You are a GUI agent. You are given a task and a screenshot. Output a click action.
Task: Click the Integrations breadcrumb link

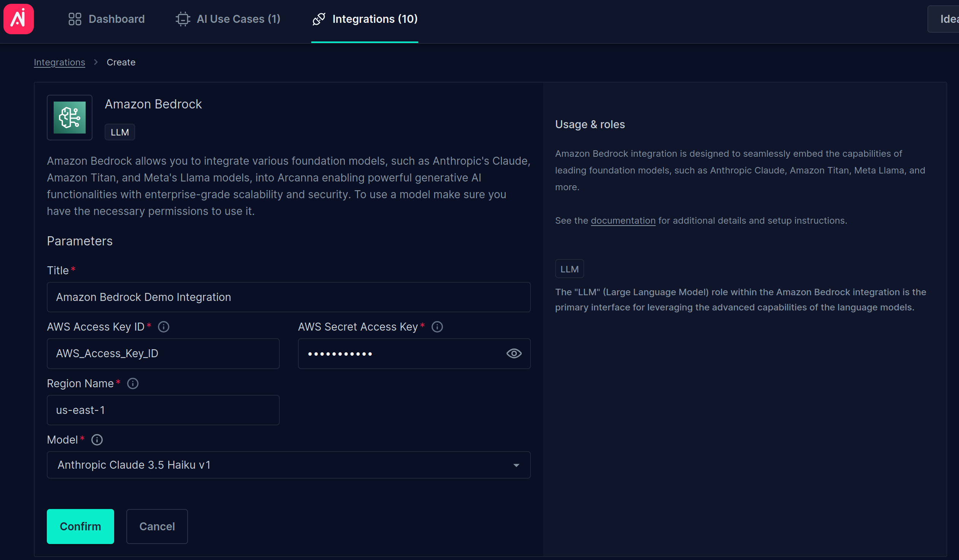coord(59,62)
